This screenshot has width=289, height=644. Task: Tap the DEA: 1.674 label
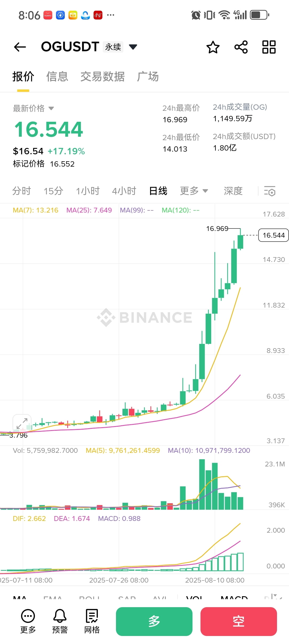coord(72,519)
